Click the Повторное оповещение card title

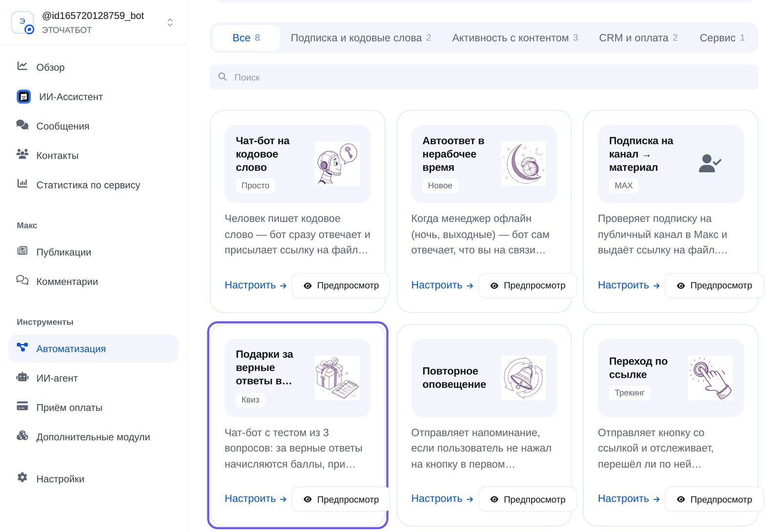click(454, 378)
